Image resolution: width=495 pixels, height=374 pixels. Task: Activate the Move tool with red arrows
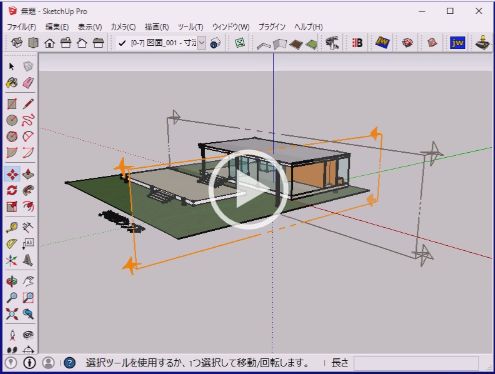coord(12,174)
